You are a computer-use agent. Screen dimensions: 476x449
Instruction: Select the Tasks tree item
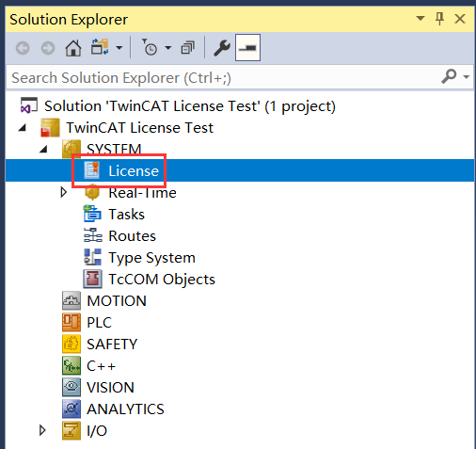pyautogui.click(x=126, y=215)
